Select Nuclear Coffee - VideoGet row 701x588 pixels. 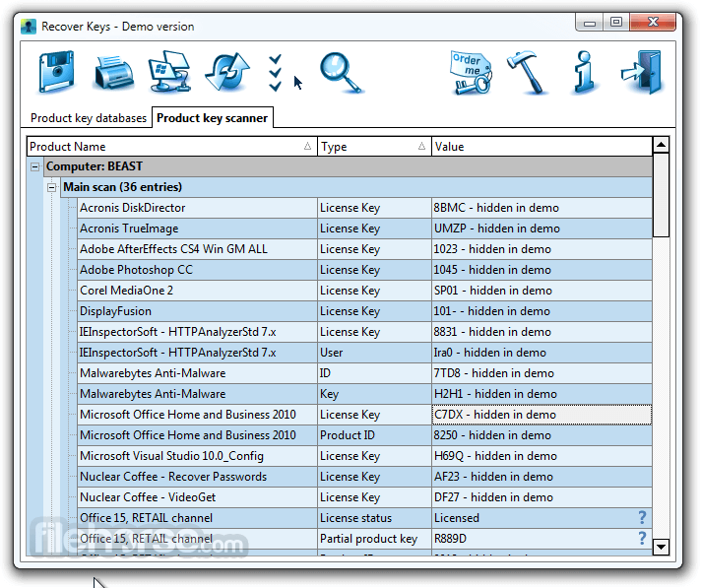pyautogui.click(x=365, y=497)
